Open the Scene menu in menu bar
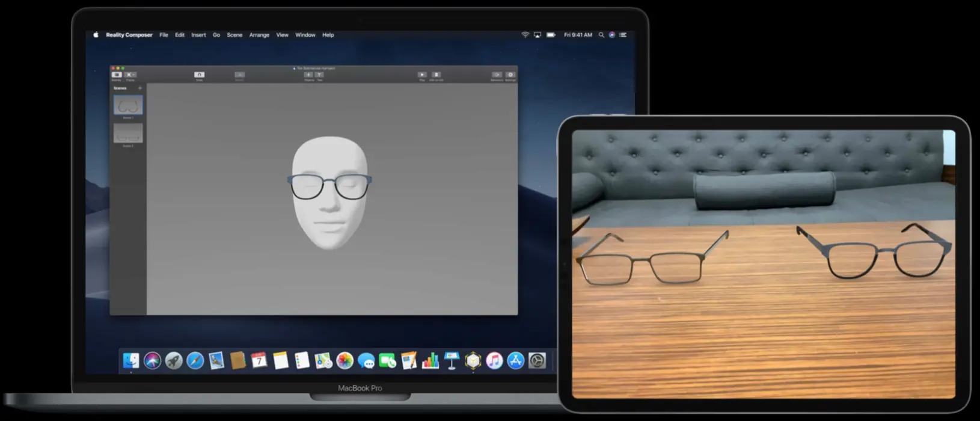Image resolution: width=980 pixels, height=421 pixels. [234, 35]
